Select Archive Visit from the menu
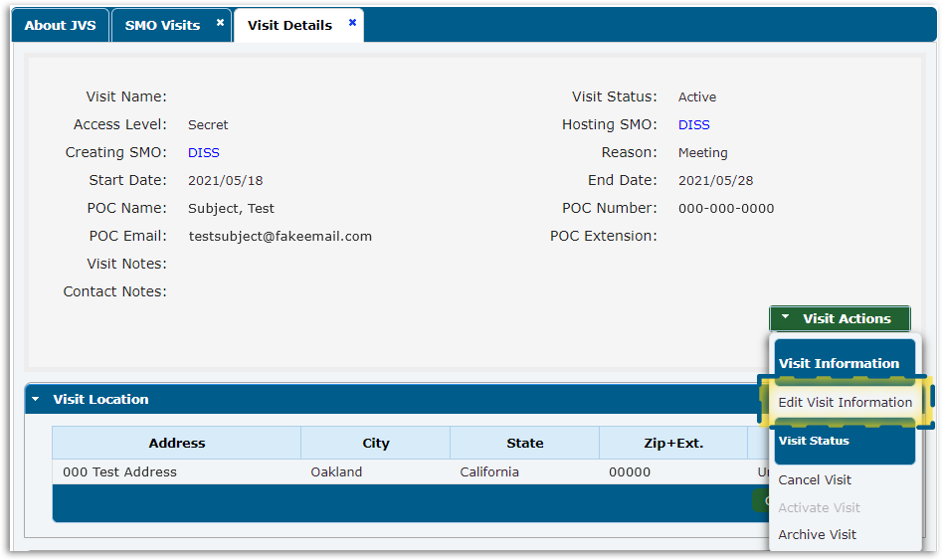This screenshot has height=560, width=942. point(817,534)
